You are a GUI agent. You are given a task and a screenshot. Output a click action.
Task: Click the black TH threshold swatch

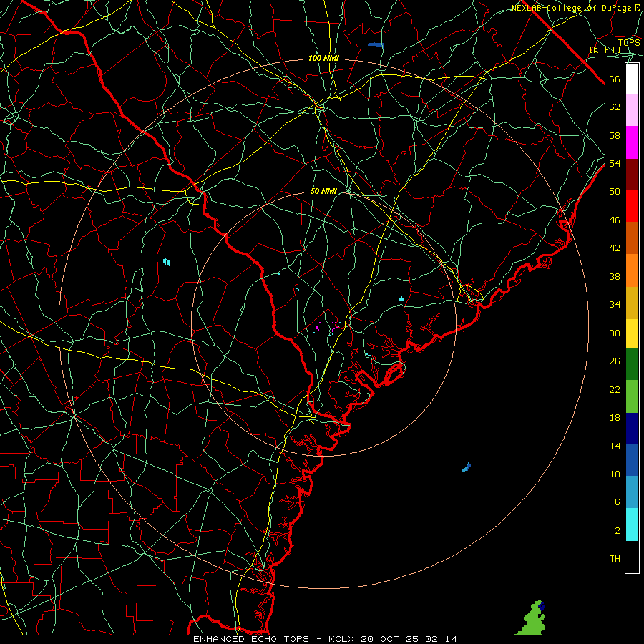[632, 556]
